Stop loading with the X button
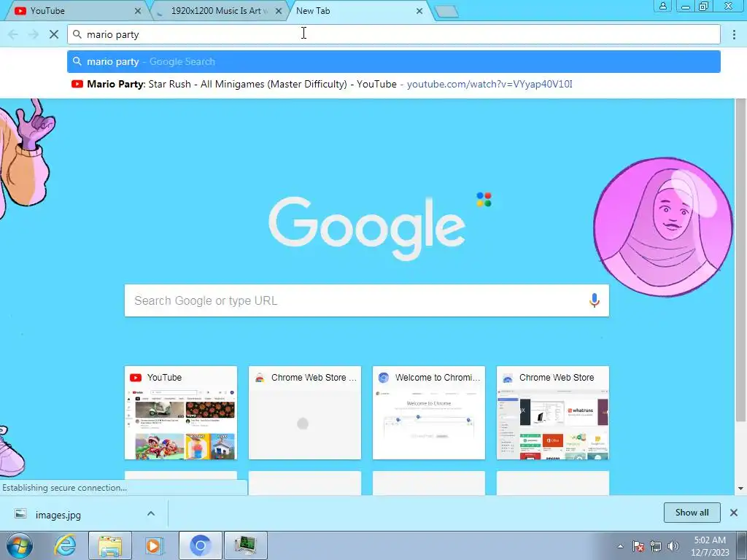Viewport: 747px width, 560px height. tap(54, 34)
